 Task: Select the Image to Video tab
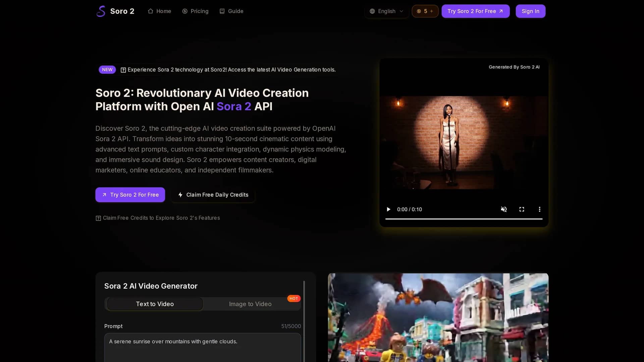[250, 304]
